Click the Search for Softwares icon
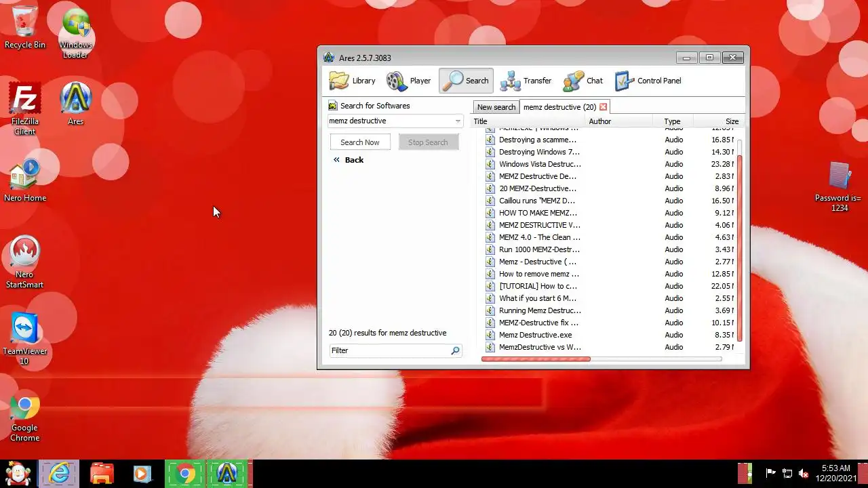868x488 pixels. tap(332, 106)
